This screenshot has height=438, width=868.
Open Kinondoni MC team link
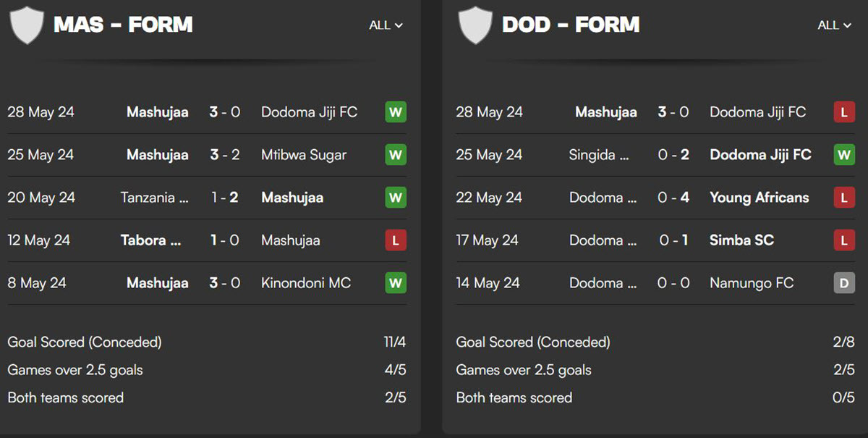tap(306, 283)
